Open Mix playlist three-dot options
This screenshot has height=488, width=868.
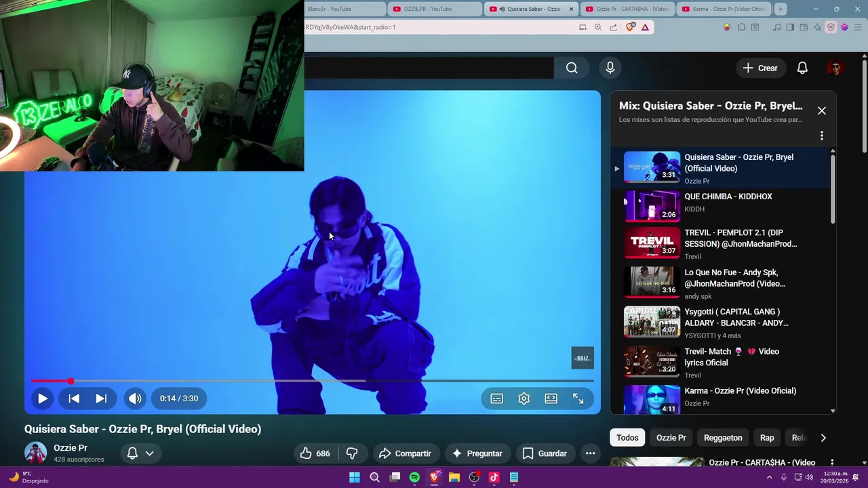tap(822, 136)
